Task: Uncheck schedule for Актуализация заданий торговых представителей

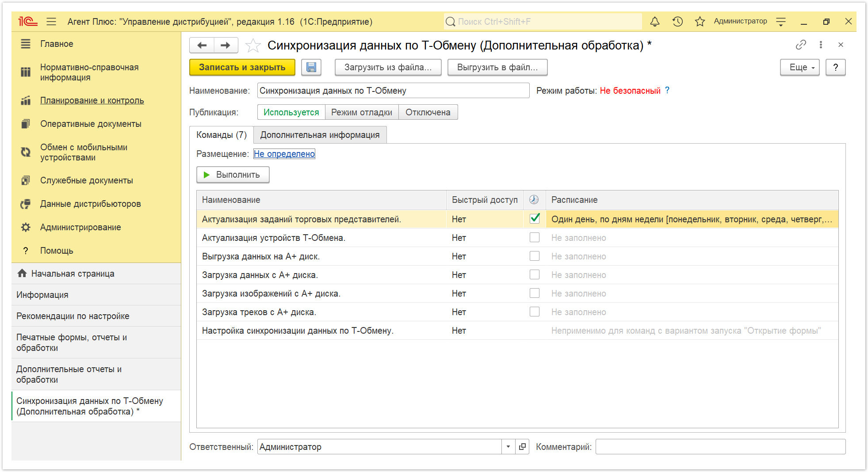Action: click(x=535, y=218)
